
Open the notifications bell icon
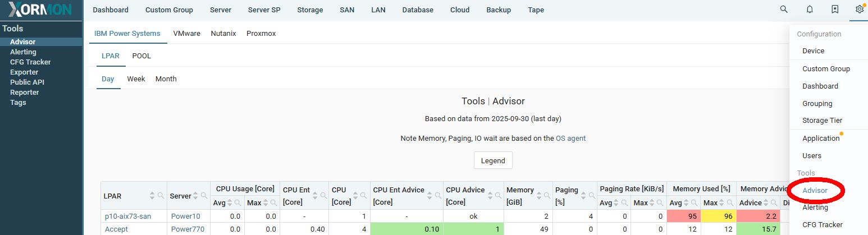(810, 10)
